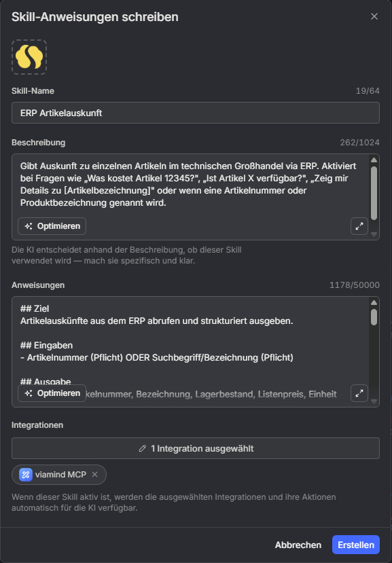Close the Skill-Anweisungen schreiben dialog
The height and width of the screenshot is (563, 392).
point(374,17)
